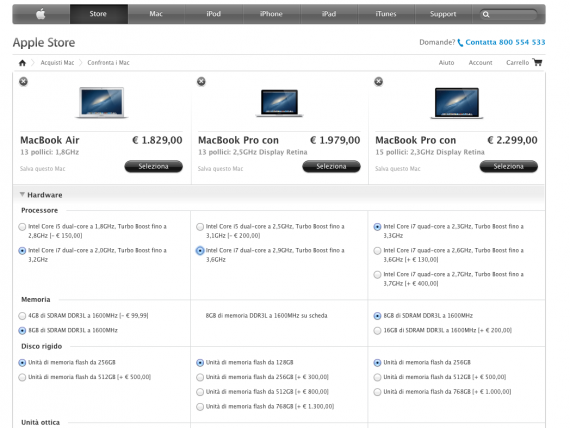
Task: Select Intel Core i7 quad-core 2,6GHz processor
Action: pos(377,251)
